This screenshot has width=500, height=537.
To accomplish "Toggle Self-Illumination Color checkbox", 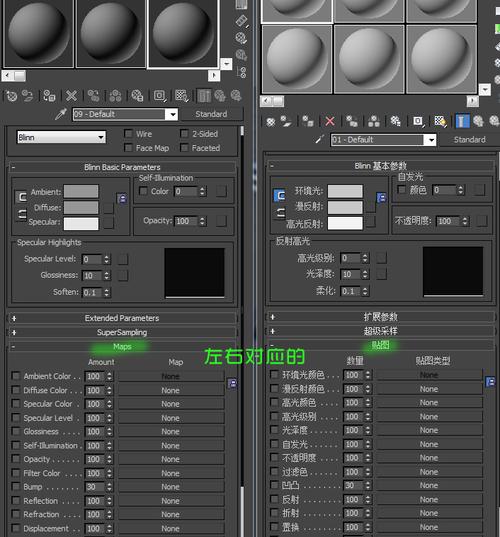I will 143,191.
